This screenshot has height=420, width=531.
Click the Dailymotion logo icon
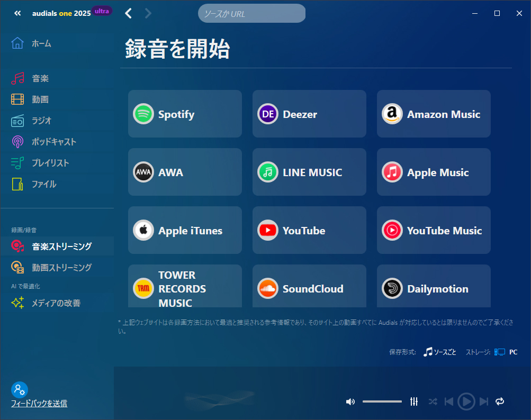pyautogui.click(x=392, y=288)
